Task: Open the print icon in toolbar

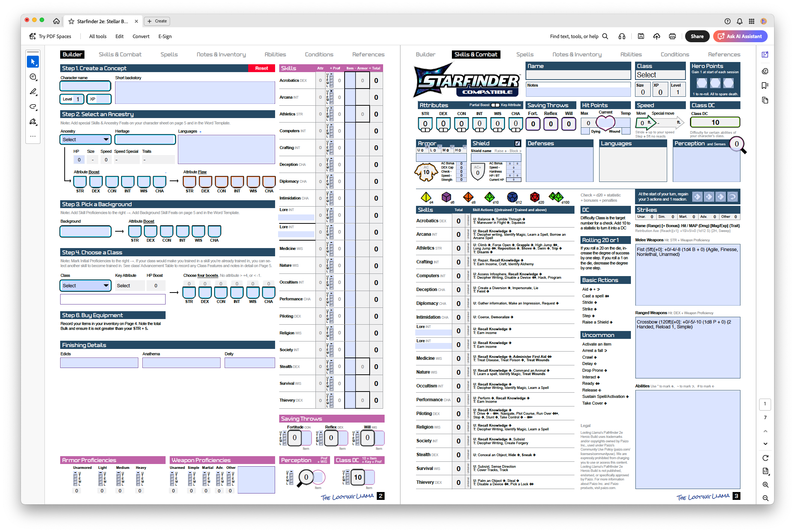Action: click(672, 36)
